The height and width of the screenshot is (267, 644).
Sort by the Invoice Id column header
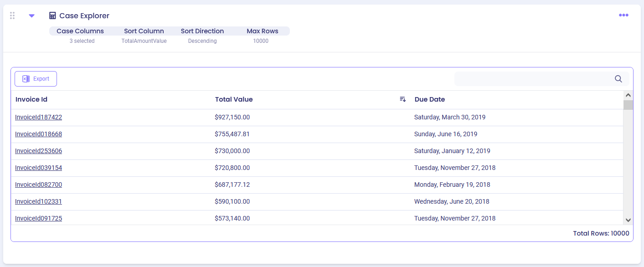pyautogui.click(x=31, y=99)
